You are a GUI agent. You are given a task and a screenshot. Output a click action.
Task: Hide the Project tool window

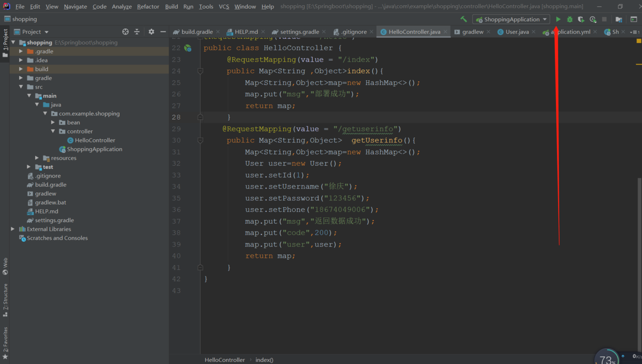163,32
